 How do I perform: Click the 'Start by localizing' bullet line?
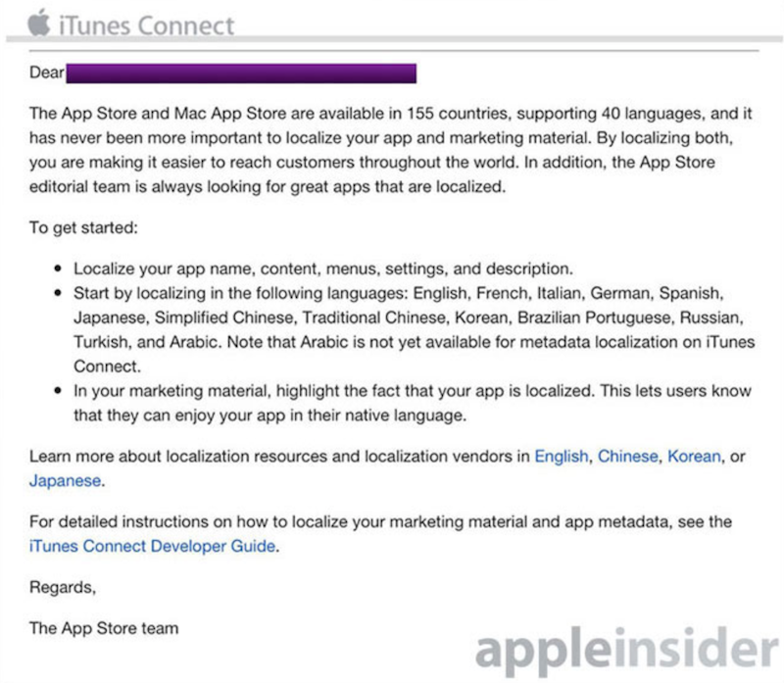click(x=399, y=294)
